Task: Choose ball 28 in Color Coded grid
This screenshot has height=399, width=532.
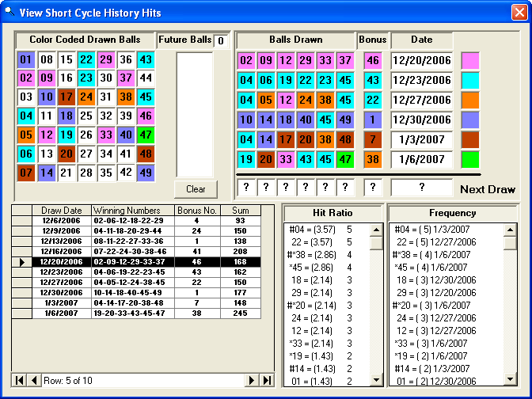Action: coord(85,173)
